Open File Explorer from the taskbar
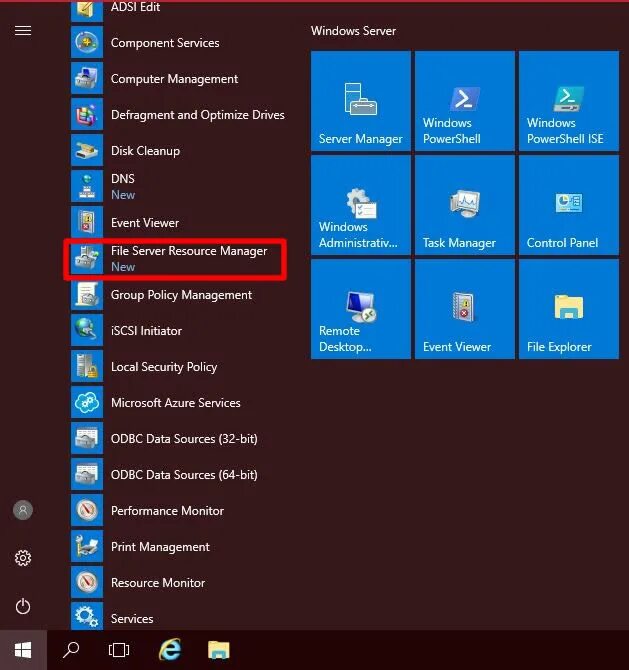This screenshot has height=670, width=629. pyautogui.click(x=219, y=650)
